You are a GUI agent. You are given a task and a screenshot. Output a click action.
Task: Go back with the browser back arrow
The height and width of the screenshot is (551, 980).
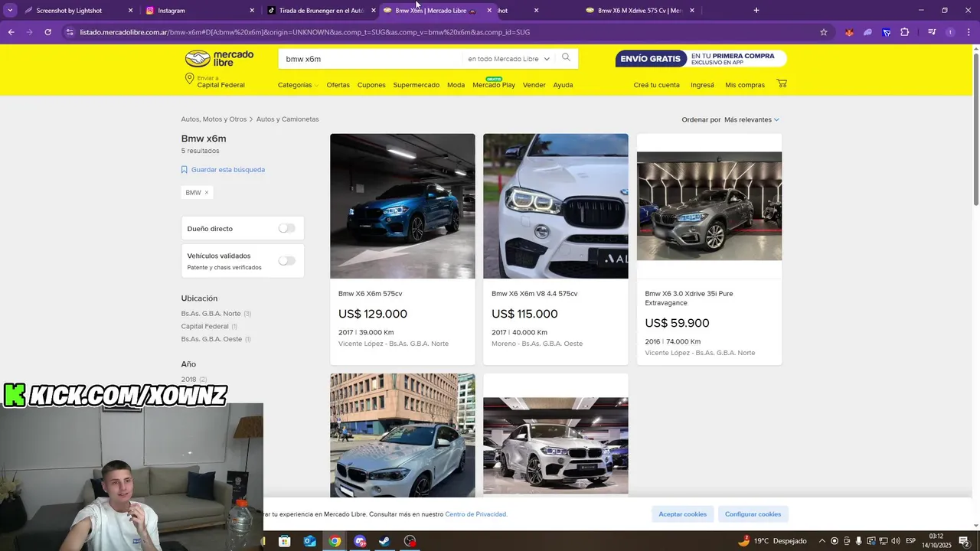11,32
